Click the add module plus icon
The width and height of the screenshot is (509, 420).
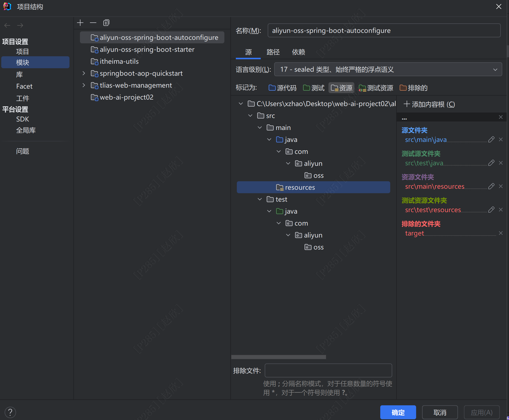pyautogui.click(x=80, y=23)
